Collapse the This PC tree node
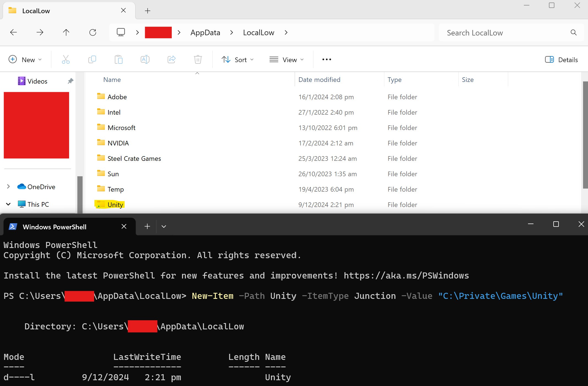The image size is (588, 386). (x=8, y=204)
